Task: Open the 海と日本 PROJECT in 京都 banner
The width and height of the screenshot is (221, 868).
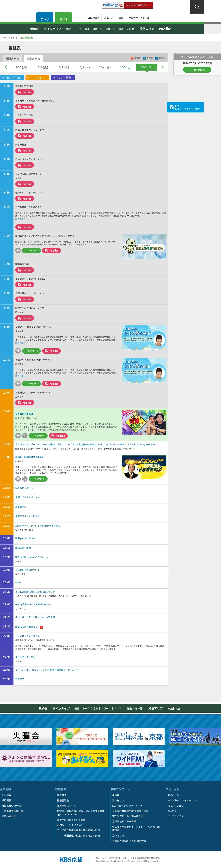Action: tap(139, 737)
